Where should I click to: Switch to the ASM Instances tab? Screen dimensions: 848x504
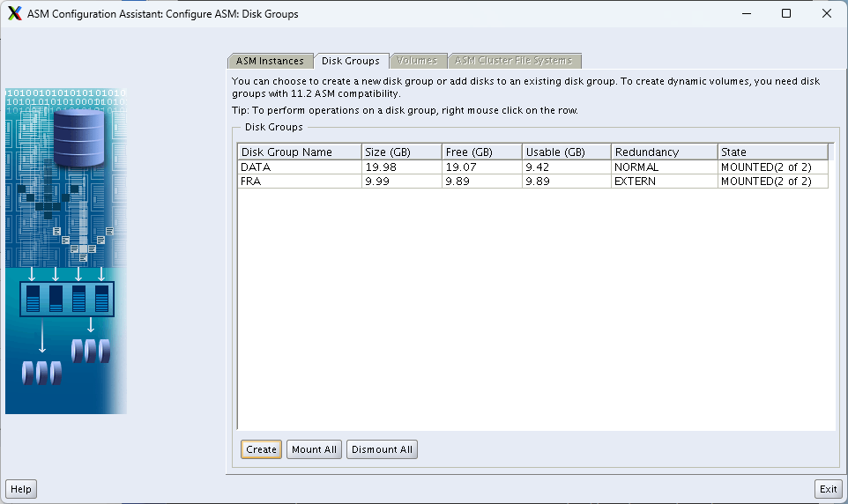(x=270, y=61)
